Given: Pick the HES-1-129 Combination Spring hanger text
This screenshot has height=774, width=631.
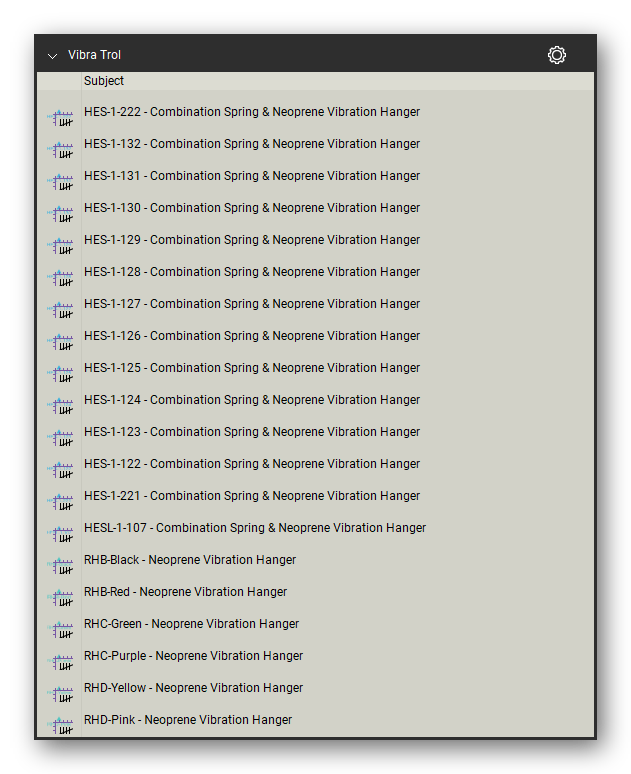Looking at the screenshot, I should (x=252, y=240).
